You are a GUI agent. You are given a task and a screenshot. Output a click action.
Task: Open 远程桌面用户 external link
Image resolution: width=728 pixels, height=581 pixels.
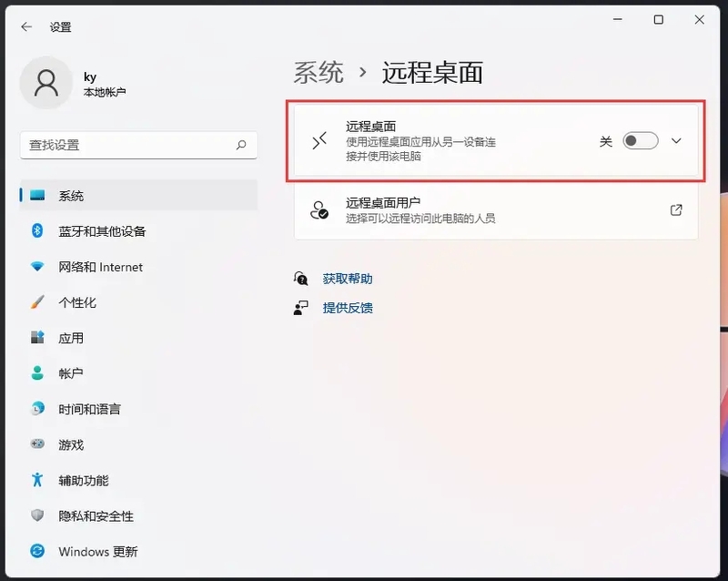point(675,209)
